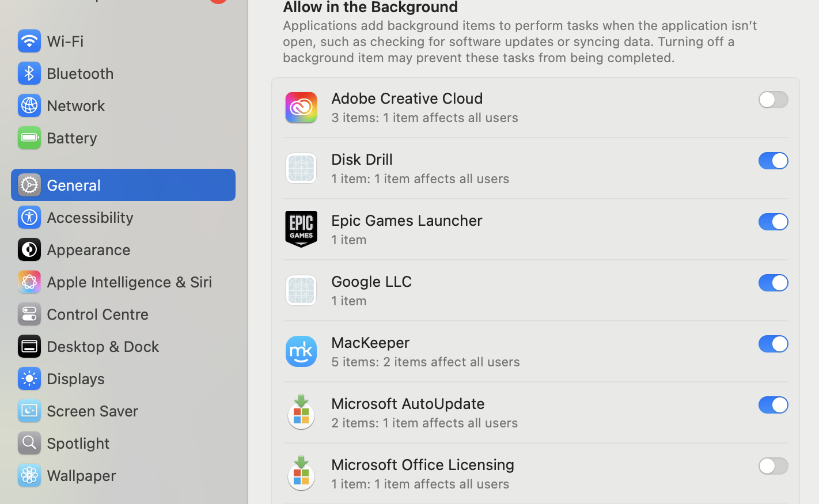Select the Wi-Fi settings icon
The width and height of the screenshot is (819, 504).
(x=29, y=41)
